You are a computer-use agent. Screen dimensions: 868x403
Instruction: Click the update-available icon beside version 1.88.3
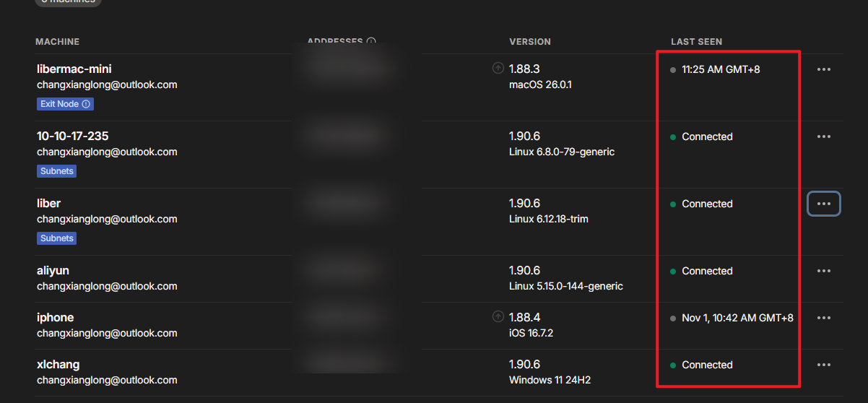[x=498, y=69]
